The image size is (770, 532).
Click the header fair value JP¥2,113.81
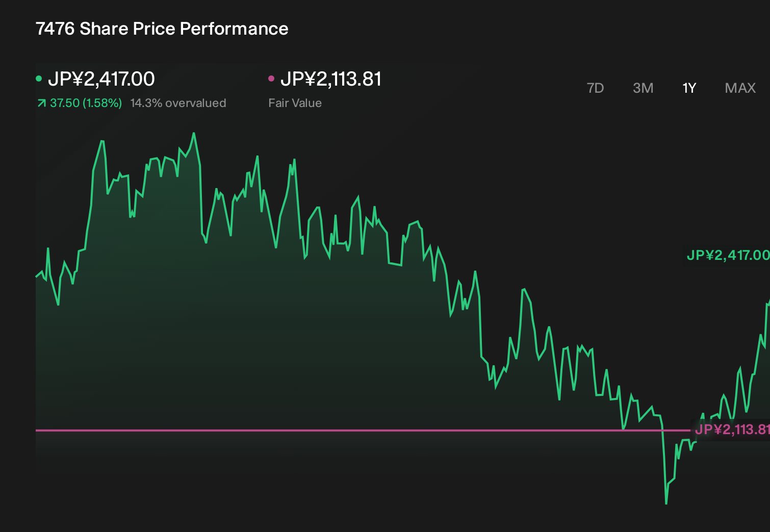click(x=331, y=79)
